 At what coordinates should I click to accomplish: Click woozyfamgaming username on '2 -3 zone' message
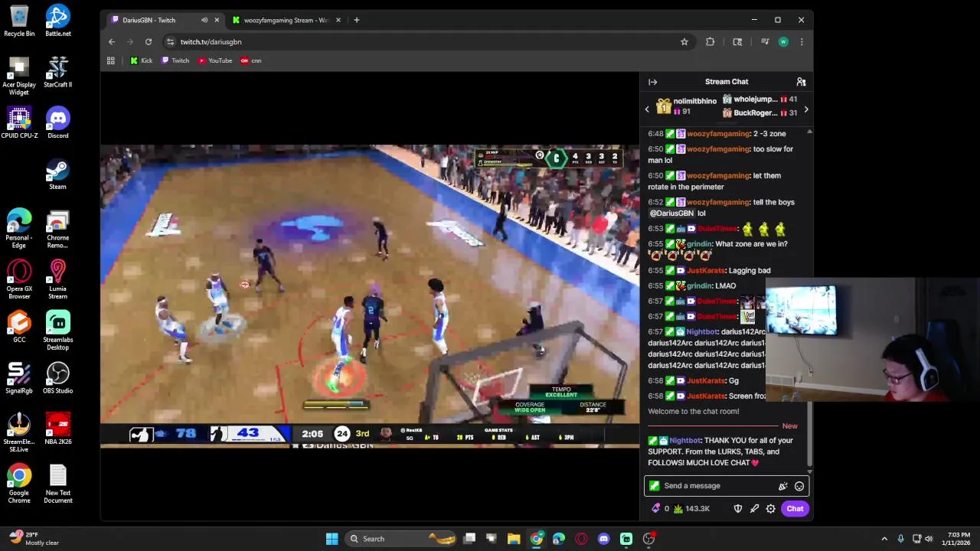click(x=718, y=134)
